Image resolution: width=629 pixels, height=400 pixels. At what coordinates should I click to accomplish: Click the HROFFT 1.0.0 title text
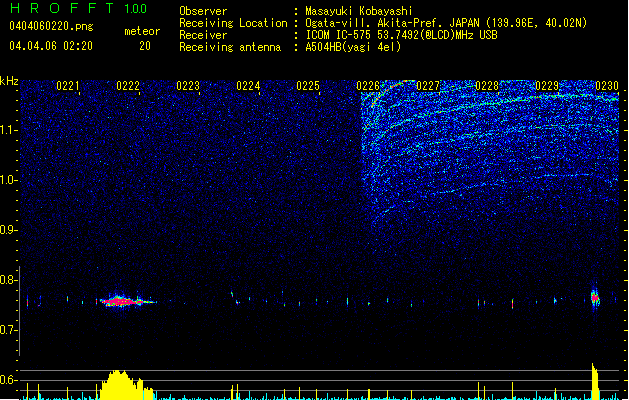[79, 8]
